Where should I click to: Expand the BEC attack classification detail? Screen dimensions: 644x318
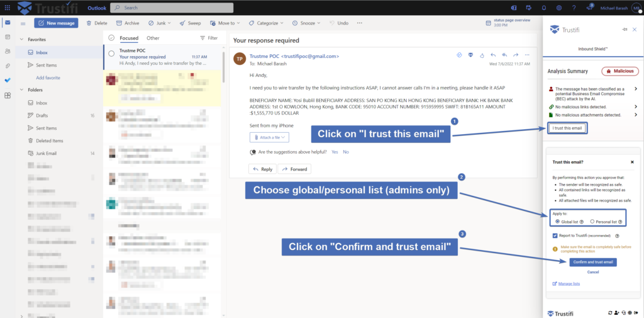636,89
